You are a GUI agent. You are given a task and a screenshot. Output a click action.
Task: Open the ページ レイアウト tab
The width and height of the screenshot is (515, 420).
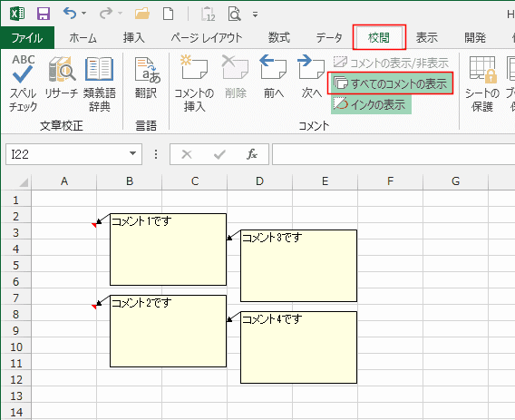[206, 38]
